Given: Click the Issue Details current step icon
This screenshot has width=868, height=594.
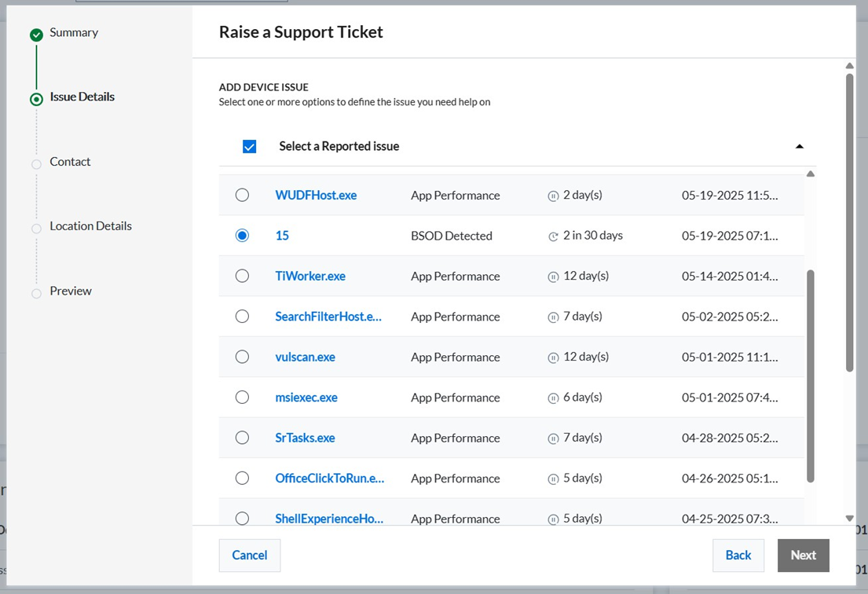Looking at the screenshot, I should click(x=36, y=100).
